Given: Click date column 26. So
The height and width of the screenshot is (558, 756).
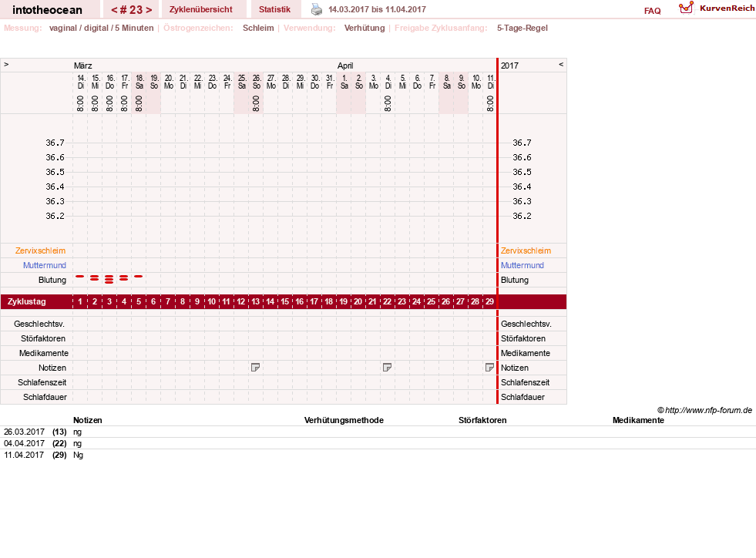Looking at the screenshot, I should 257,82.
